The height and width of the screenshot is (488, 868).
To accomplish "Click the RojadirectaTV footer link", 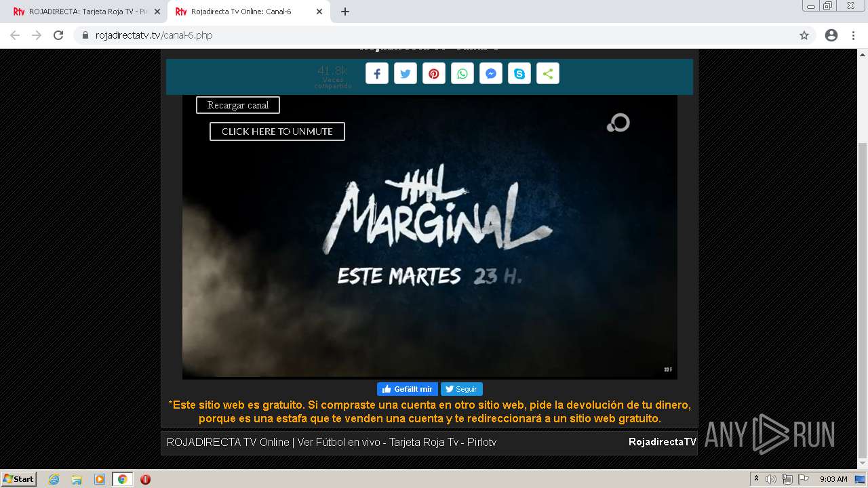I will pos(662,442).
